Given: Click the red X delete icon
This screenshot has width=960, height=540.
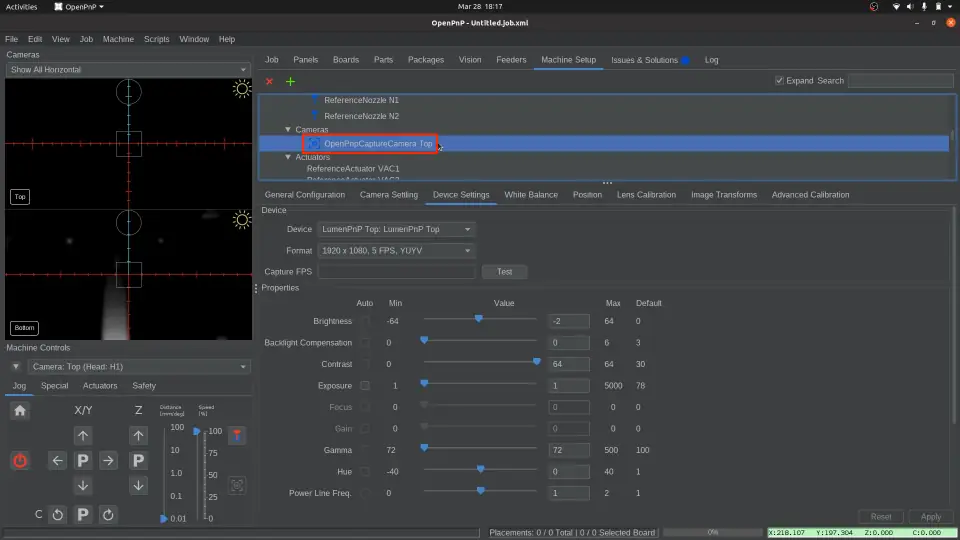Looking at the screenshot, I should pos(269,81).
